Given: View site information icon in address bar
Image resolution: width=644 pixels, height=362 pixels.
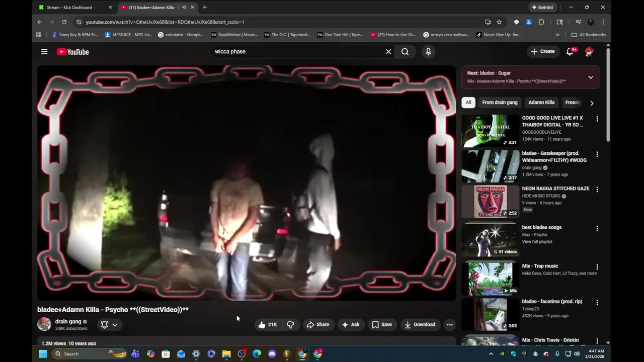Looking at the screenshot, I should 78,22.
